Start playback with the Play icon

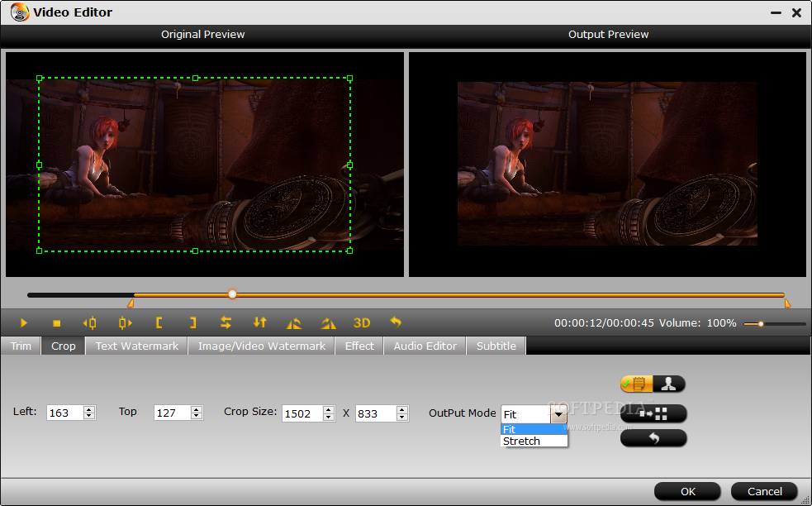coord(23,323)
